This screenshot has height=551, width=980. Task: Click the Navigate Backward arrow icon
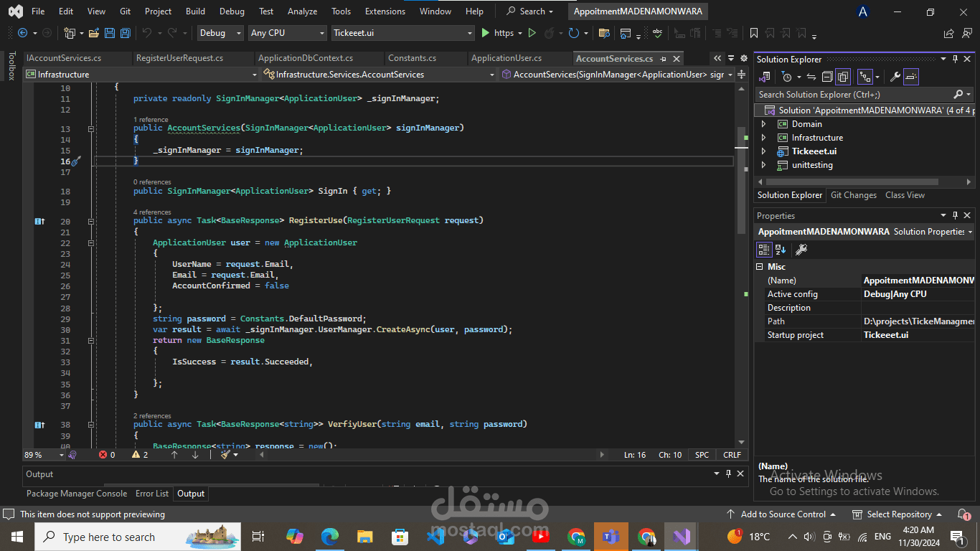coord(22,33)
